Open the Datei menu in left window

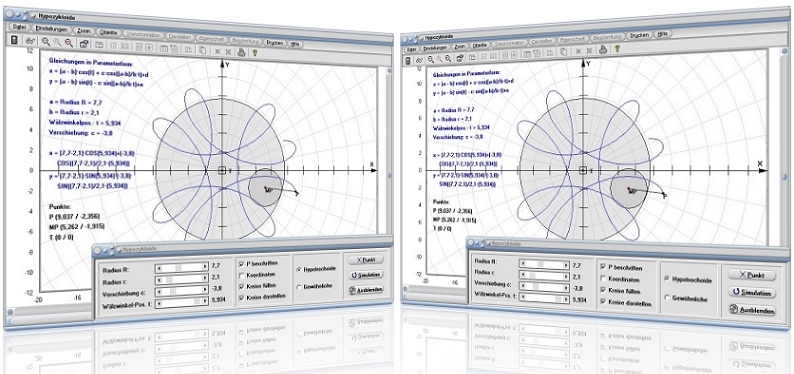click(x=20, y=27)
